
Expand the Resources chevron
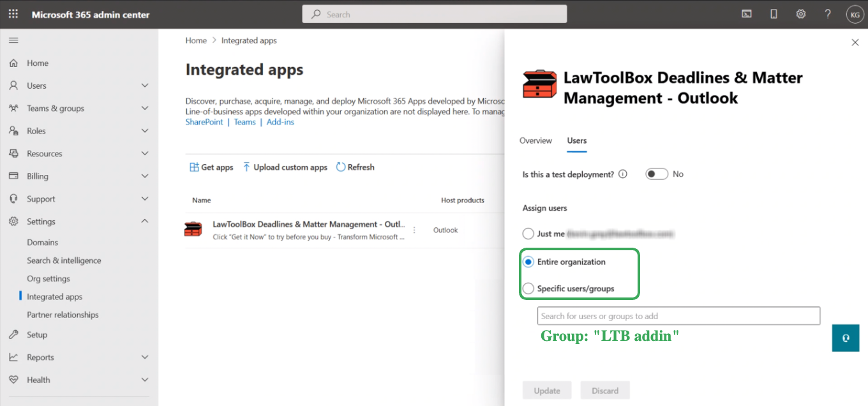click(x=145, y=154)
